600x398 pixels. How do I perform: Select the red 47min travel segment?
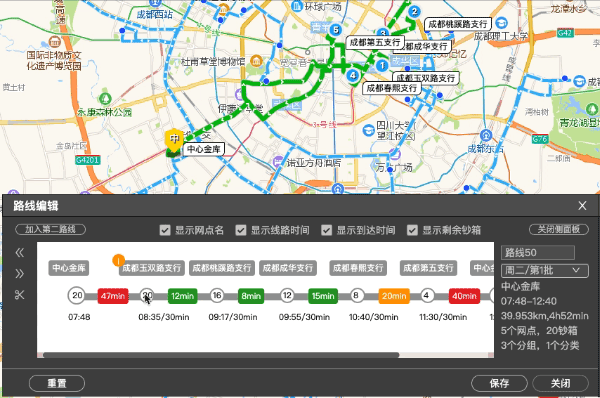pos(113,296)
